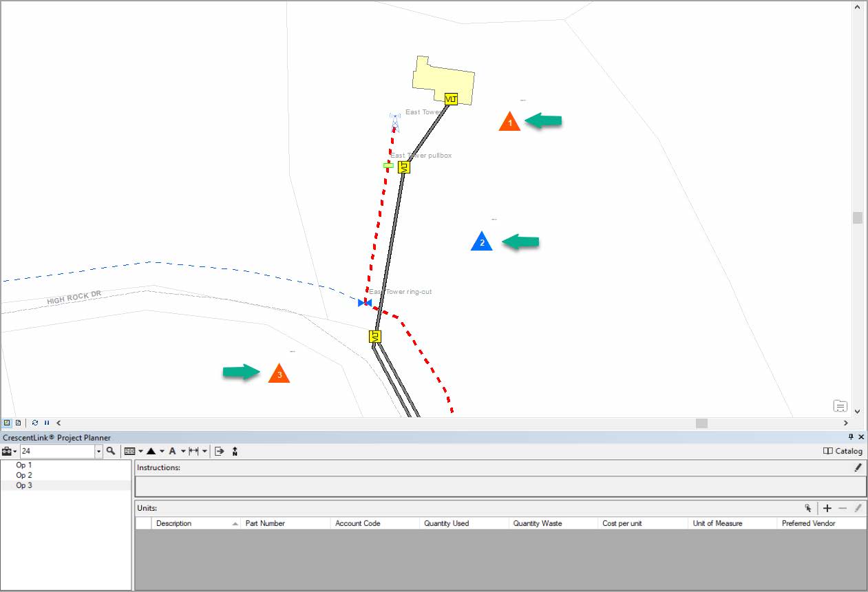This screenshot has width=868, height=592.
Task: Pin the CrescentLink Project Planner panel
Action: [x=851, y=437]
